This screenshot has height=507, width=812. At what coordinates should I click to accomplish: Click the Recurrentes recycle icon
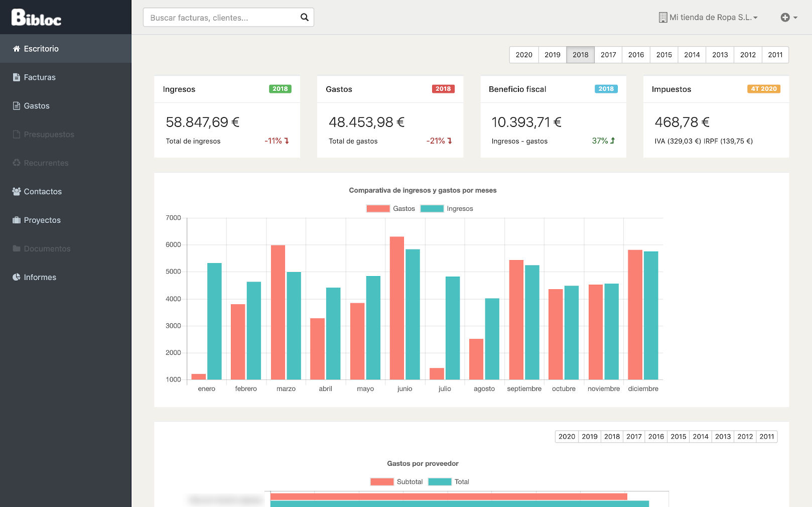pos(17,163)
